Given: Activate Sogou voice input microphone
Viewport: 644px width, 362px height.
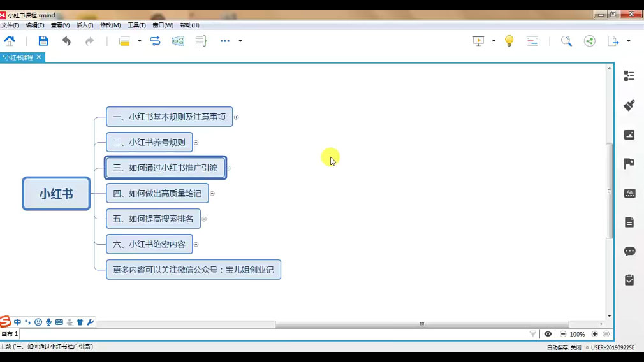Looking at the screenshot, I should pyautogui.click(x=48, y=322).
